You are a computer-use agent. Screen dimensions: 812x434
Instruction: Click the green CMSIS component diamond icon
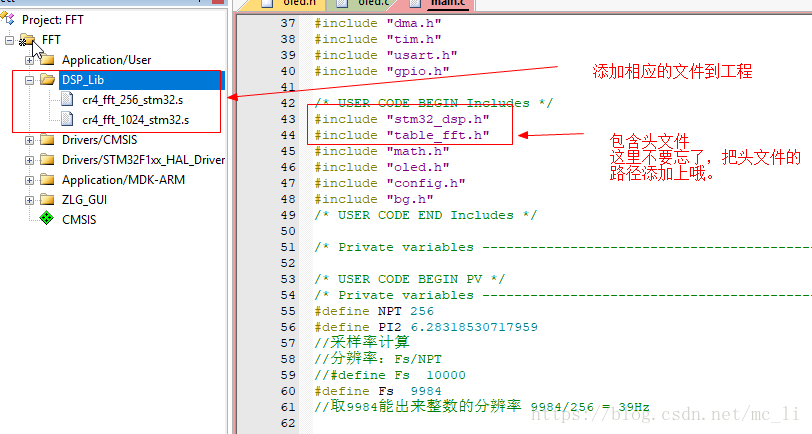point(47,219)
